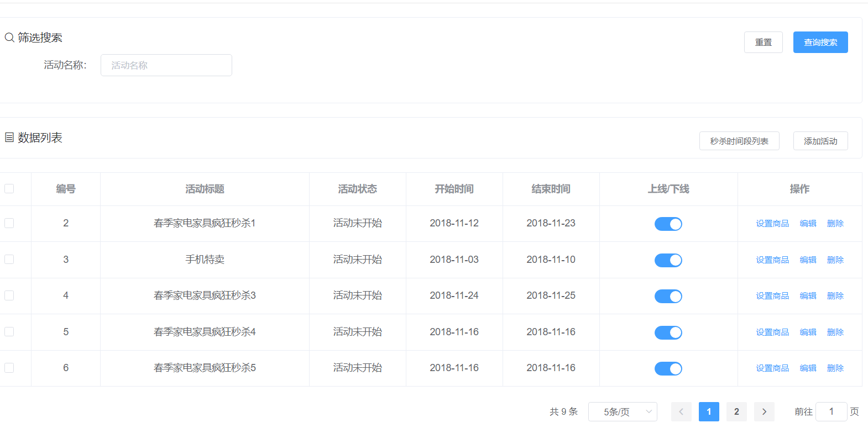Toggle online switch for 春季家电家具疯狂秒杀4

[x=668, y=332]
